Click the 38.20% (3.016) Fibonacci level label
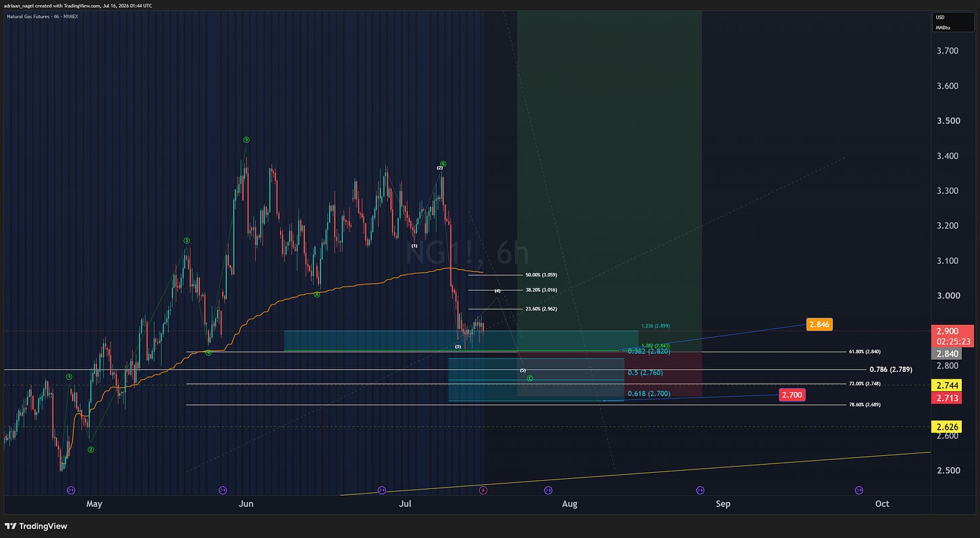This screenshot has height=538, width=980. [x=541, y=290]
